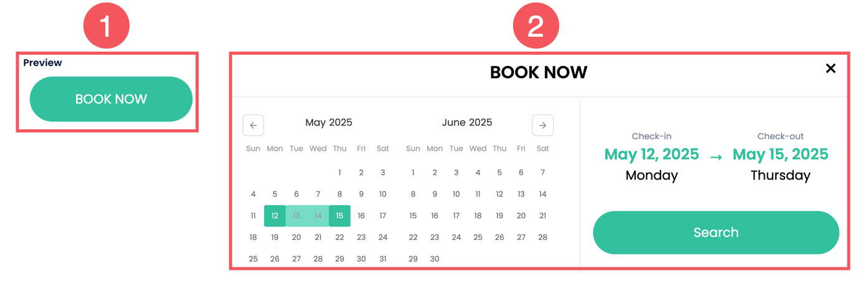Click June 21 date cell
This screenshot has width=868, height=291.
[x=543, y=216]
